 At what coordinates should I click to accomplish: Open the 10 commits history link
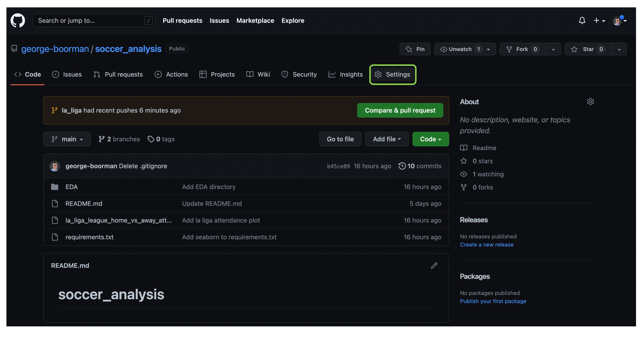pos(420,166)
